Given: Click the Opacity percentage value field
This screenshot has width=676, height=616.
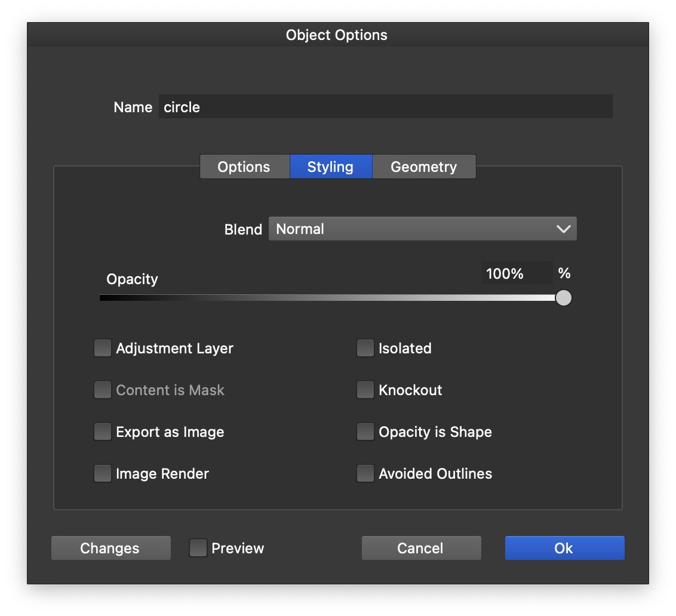Looking at the screenshot, I should 516,273.
